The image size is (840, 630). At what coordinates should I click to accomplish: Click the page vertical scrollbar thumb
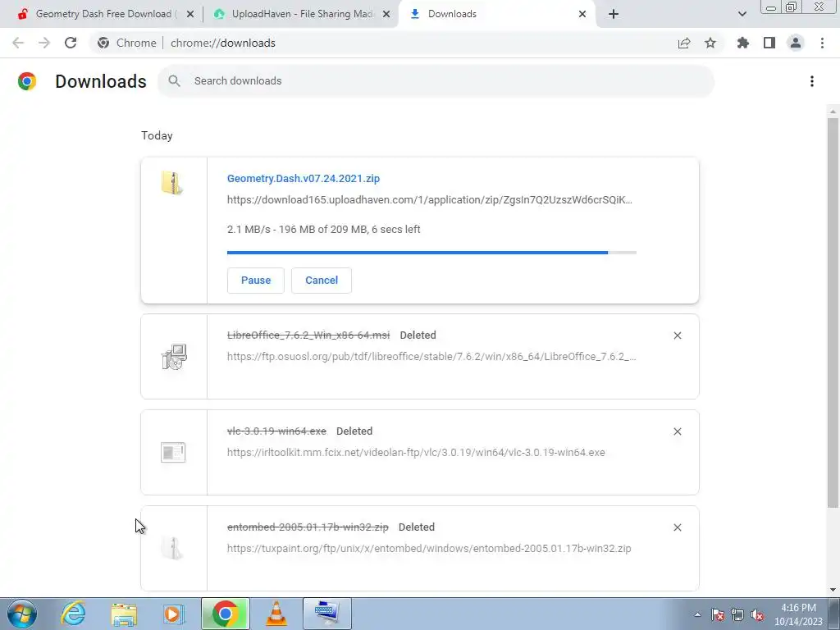point(833,313)
